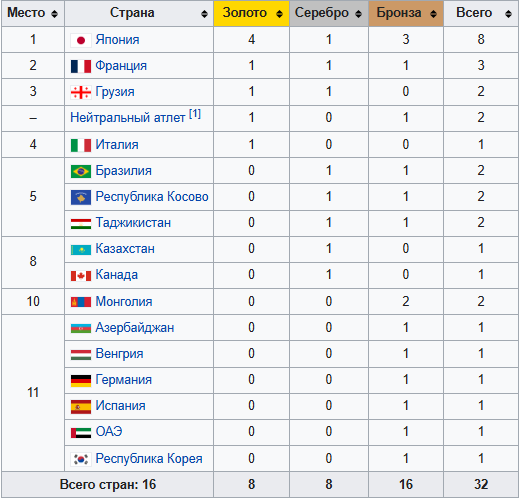520x499 pixels.
Task: Open footnote reference [1]
Action: pyautogui.click(x=195, y=114)
